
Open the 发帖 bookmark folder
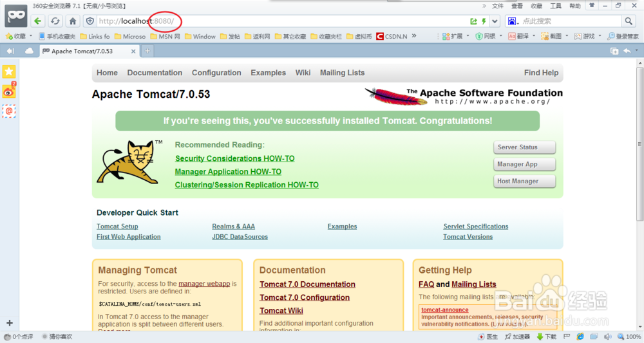tap(230, 36)
